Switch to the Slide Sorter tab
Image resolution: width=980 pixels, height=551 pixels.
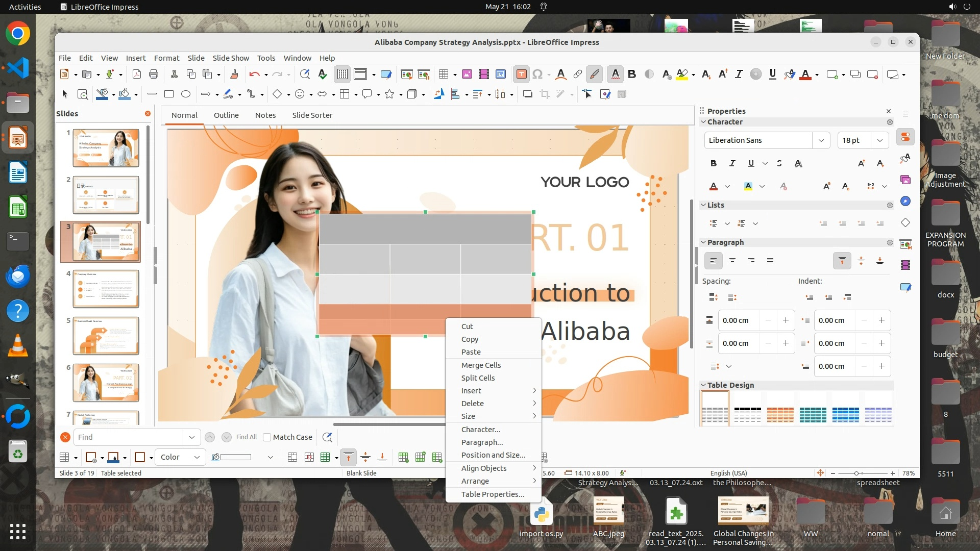point(312,115)
